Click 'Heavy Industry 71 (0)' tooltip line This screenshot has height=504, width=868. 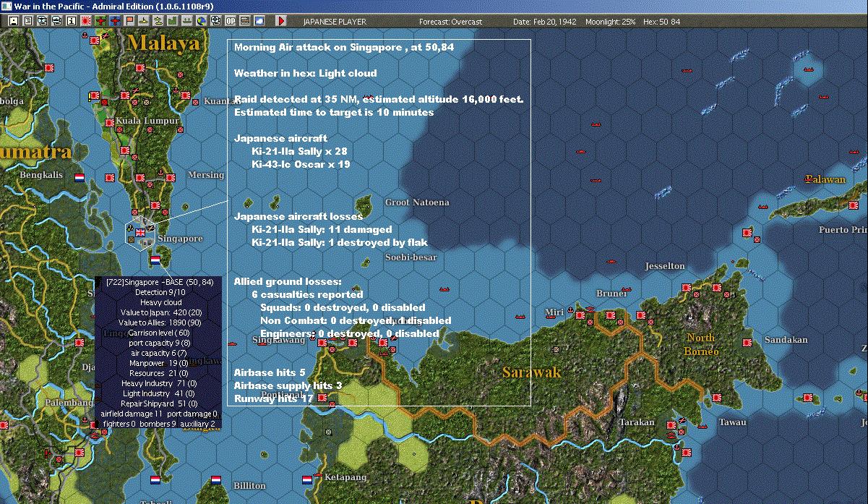coord(158,383)
